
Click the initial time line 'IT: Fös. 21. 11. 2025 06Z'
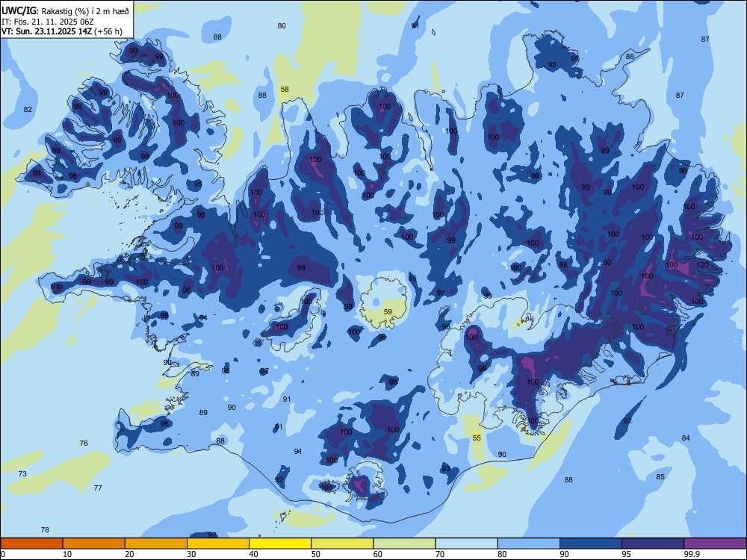48,22
